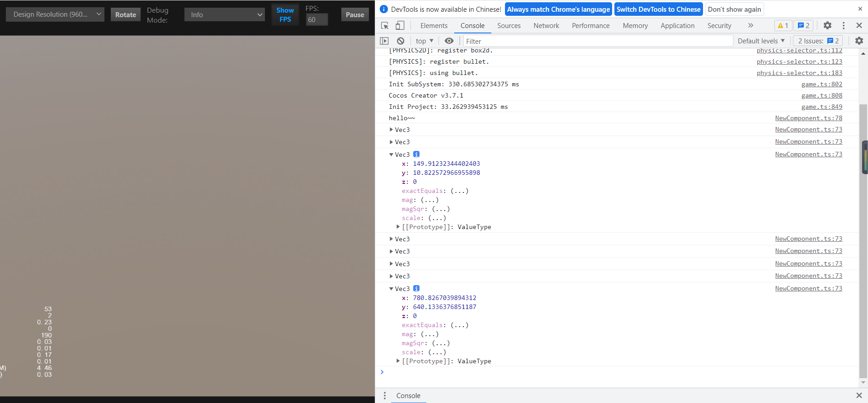
Task: Invoke the magSqr getter under x 149.91
Action: coord(441,209)
